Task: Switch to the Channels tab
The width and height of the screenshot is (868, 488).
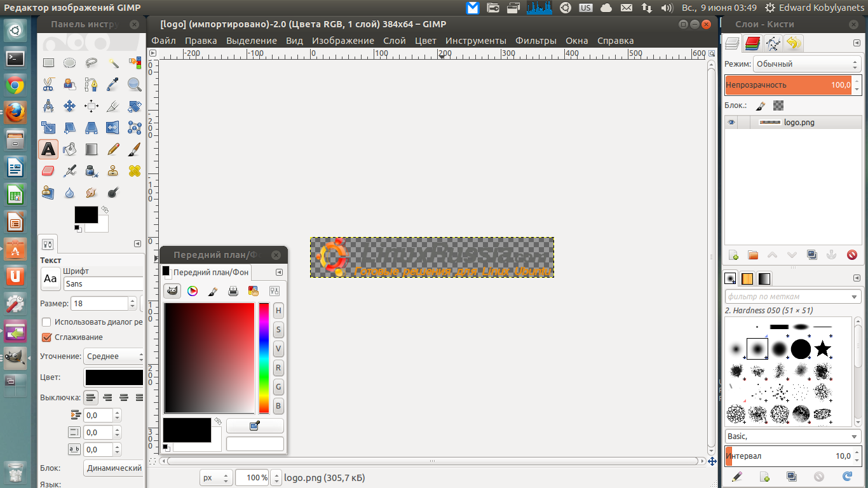Action: coord(753,43)
